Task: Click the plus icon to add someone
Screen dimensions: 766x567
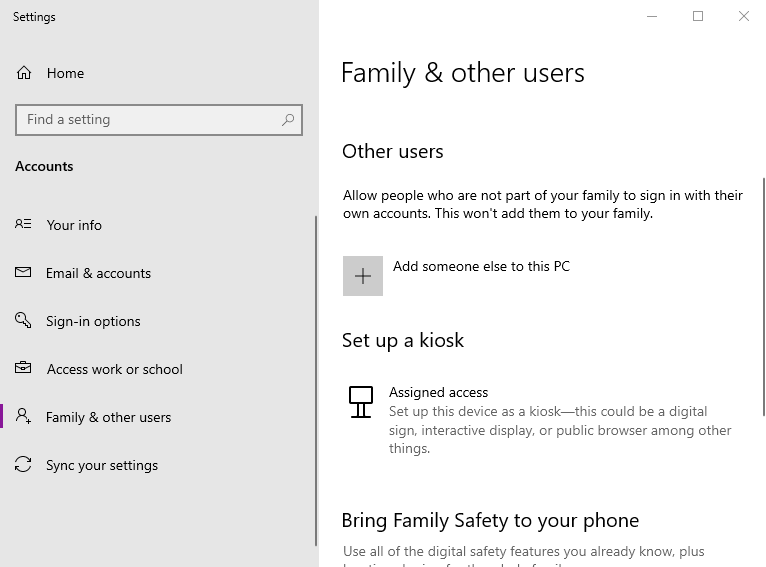Action: click(363, 276)
